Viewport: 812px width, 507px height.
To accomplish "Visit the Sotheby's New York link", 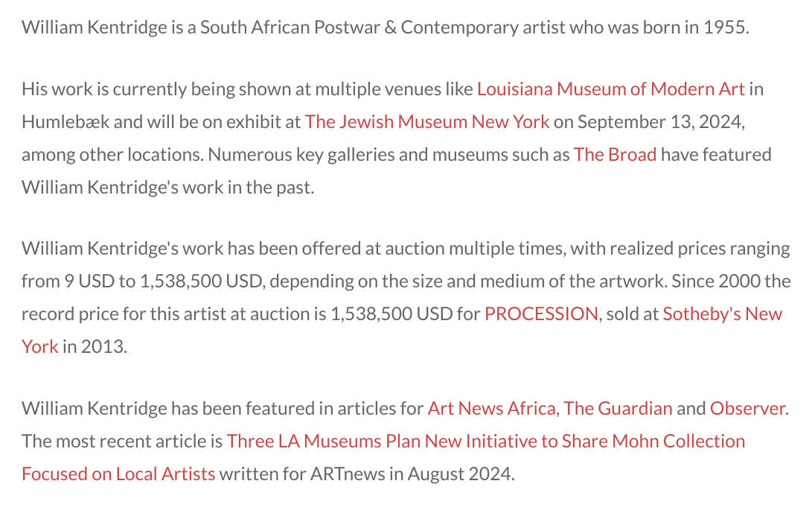I will (x=722, y=313).
